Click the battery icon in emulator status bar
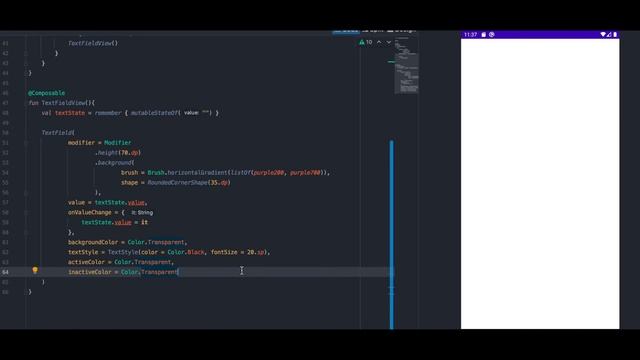640x360 pixels. tap(615, 35)
